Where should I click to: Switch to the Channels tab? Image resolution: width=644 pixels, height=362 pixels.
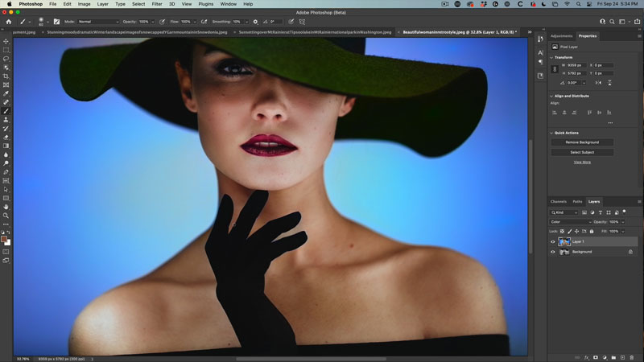tap(558, 201)
